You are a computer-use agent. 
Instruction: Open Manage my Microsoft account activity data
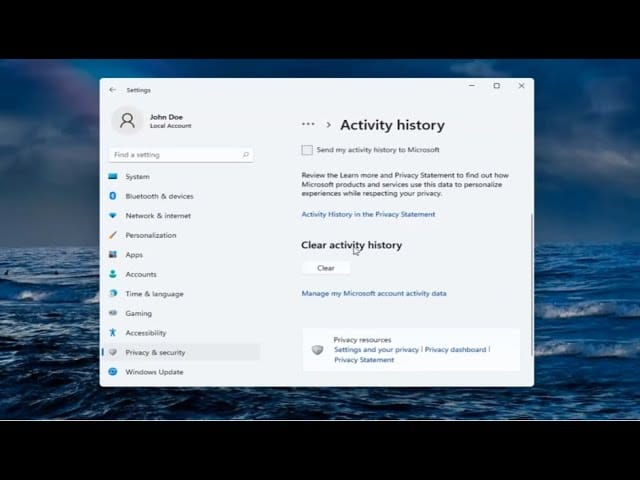[374, 293]
